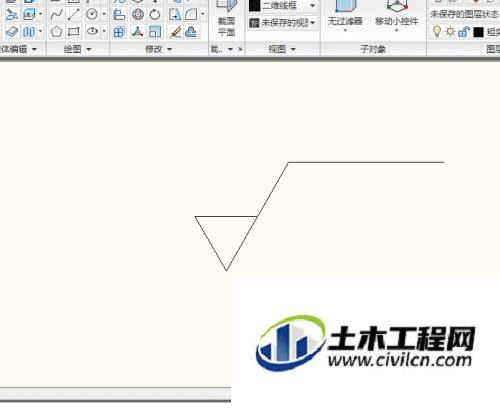This screenshot has width=500, height=411.
Task: Click the cloud-shaped icon right of Erase
Action: (191, 32)
